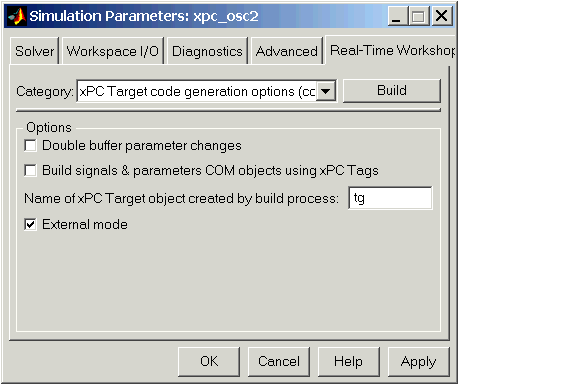Enable Double buffer parameter changes
The height and width of the screenshot is (385, 580).
tap(30, 146)
